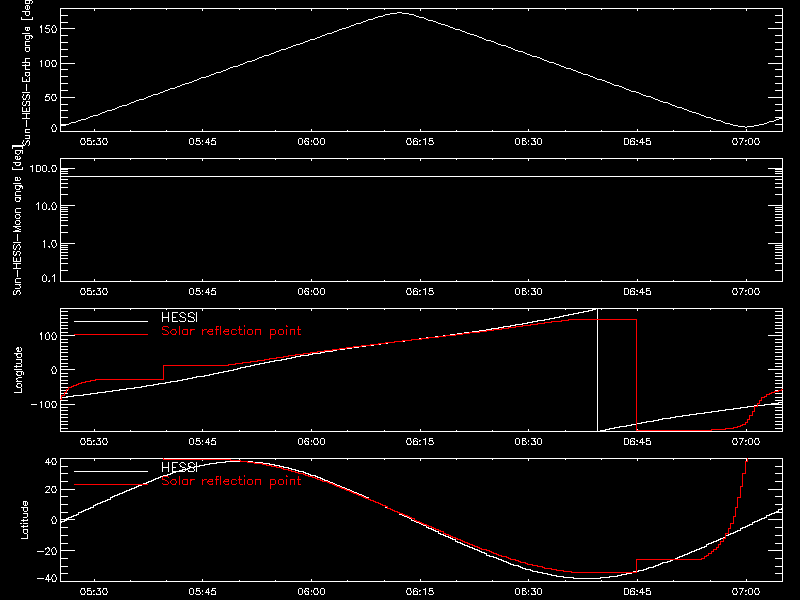Click 06:15 time label under Moon angle plot
This screenshot has height=600, width=800.
click(x=420, y=292)
